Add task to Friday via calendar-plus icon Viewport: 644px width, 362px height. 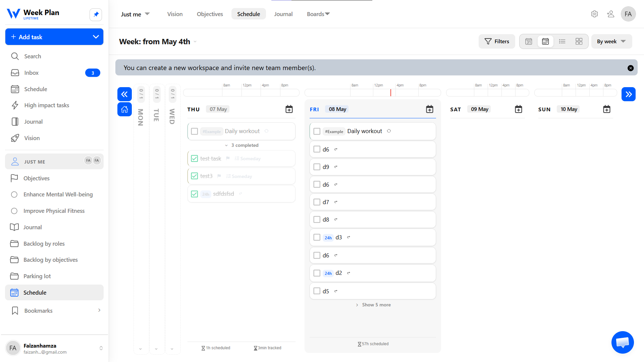[x=430, y=109]
